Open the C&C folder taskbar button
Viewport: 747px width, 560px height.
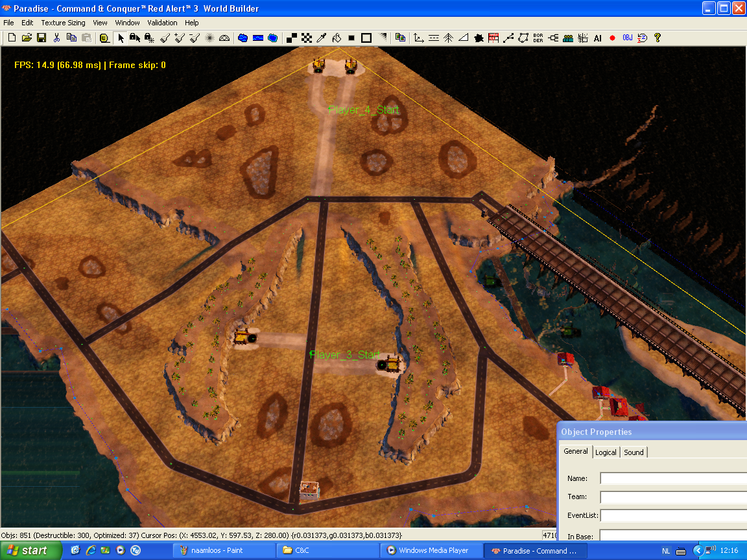coord(327,550)
